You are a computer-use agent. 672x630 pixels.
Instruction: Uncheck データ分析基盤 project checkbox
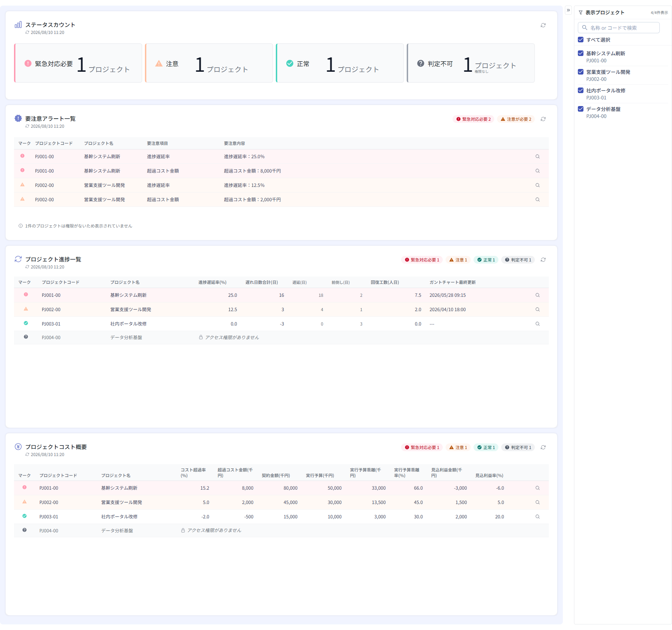581,109
